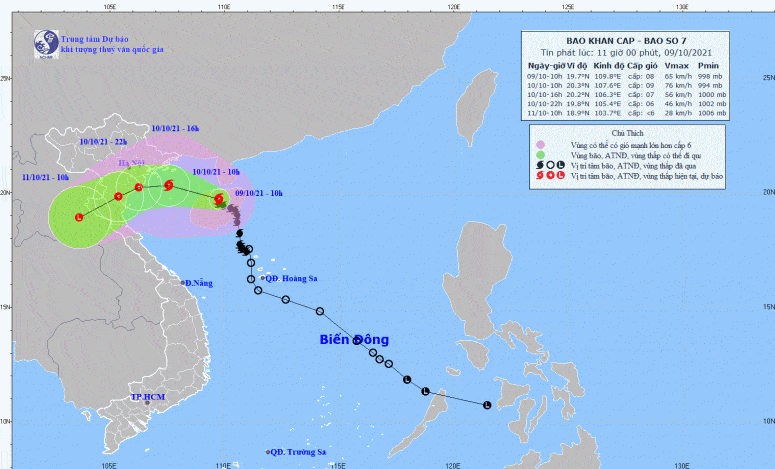This screenshot has height=469, width=775.
Task: Click the NCHMF weather agency logo
Action: 45,42
